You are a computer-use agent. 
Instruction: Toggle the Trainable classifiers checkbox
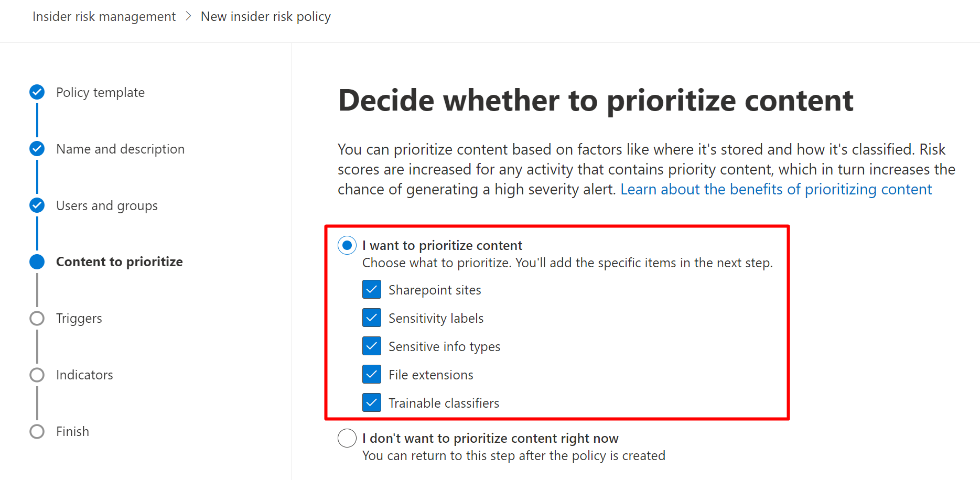(372, 402)
